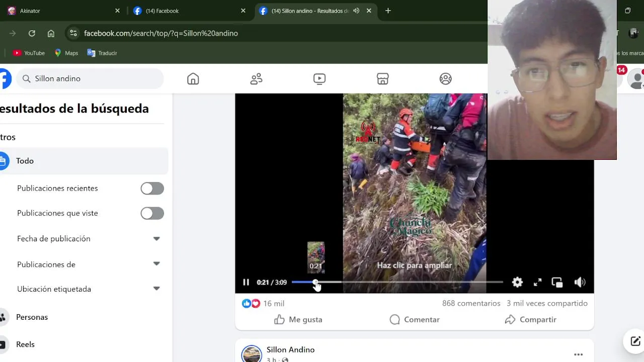Click Haz clic para ampliar on video
Screen dimensions: 644x362
[415, 265]
